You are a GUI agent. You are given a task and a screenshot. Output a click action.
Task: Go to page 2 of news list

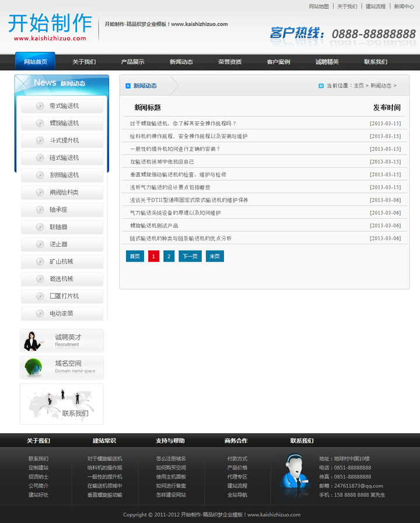169,256
